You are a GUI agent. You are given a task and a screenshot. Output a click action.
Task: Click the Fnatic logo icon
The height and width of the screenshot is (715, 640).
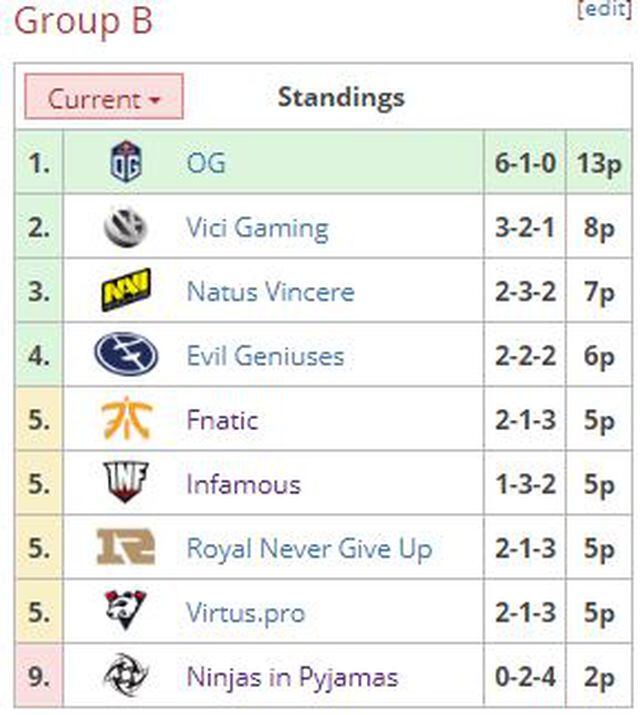point(126,419)
